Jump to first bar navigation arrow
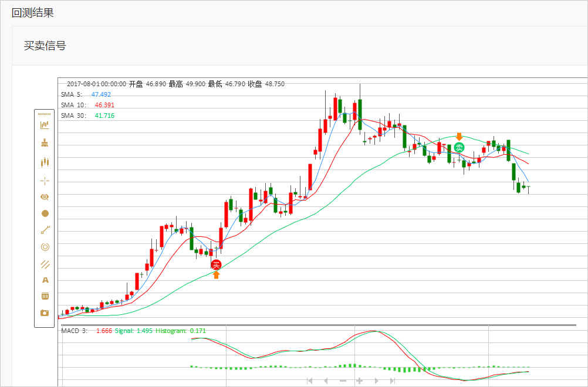 pyautogui.click(x=309, y=381)
